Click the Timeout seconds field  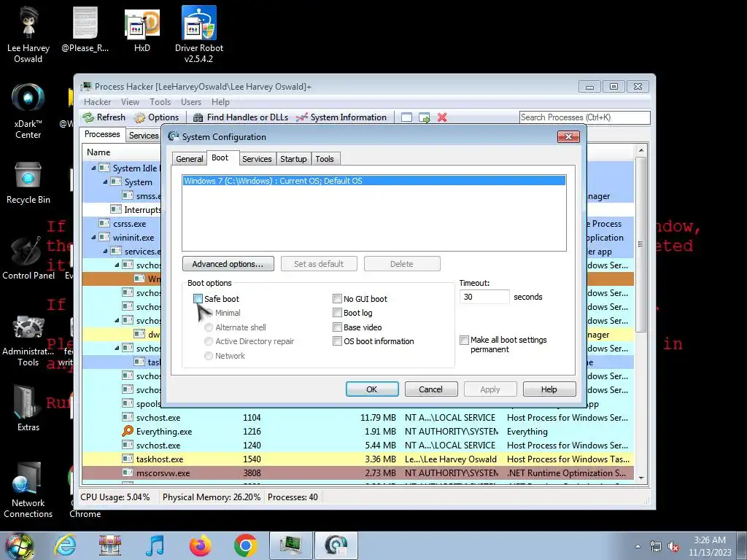click(484, 297)
